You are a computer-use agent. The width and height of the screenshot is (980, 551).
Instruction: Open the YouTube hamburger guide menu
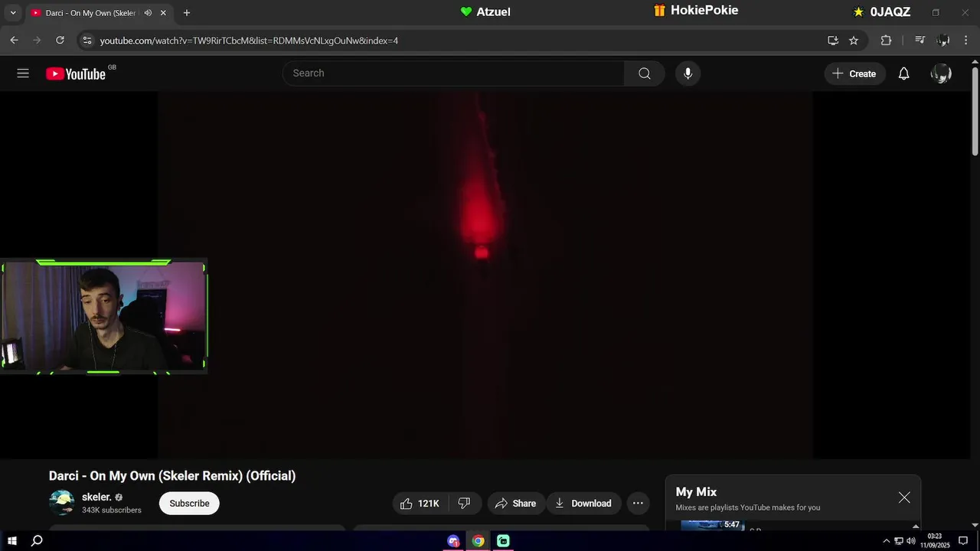23,73
